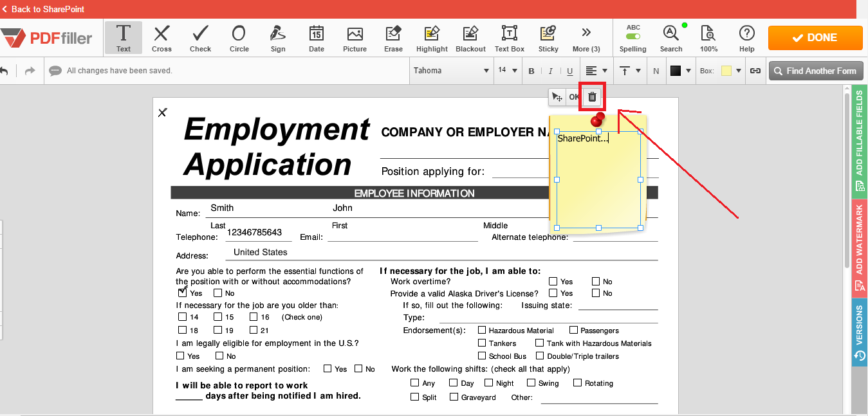
Task: Click the Email input line
Action: click(403, 236)
